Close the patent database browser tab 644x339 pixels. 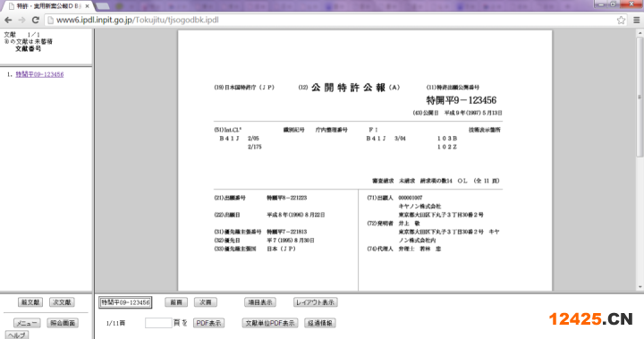(87, 6)
